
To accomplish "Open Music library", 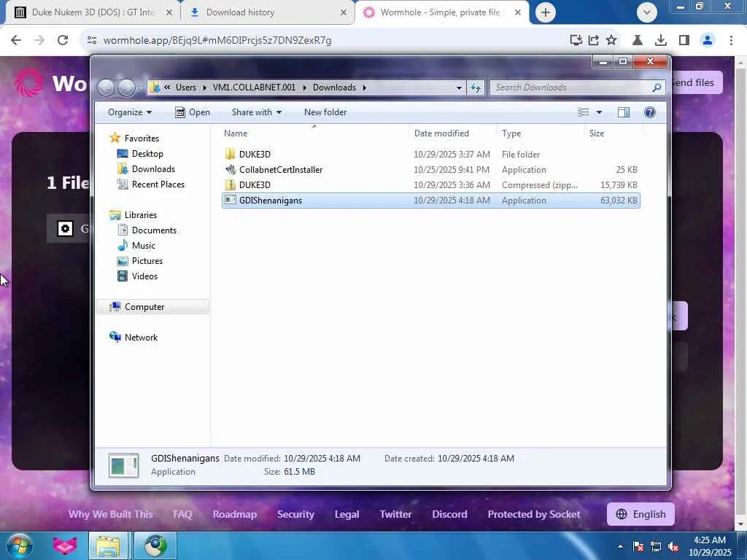I will pyautogui.click(x=144, y=245).
